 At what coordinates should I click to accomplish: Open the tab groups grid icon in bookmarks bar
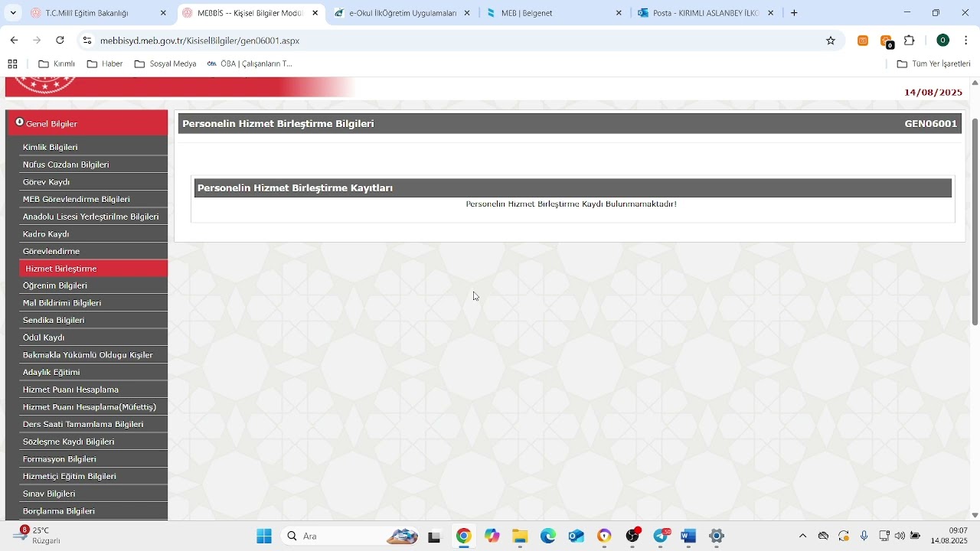tap(12, 64)
